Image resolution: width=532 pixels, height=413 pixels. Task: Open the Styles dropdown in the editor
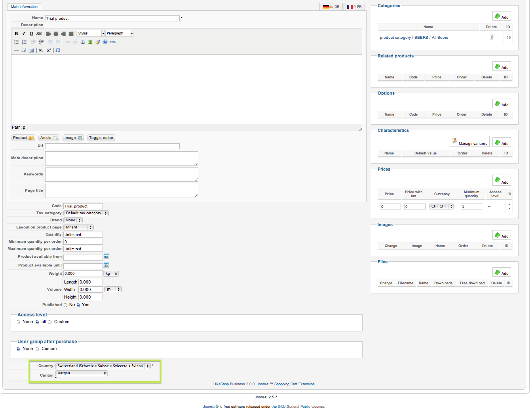point(91,33)
